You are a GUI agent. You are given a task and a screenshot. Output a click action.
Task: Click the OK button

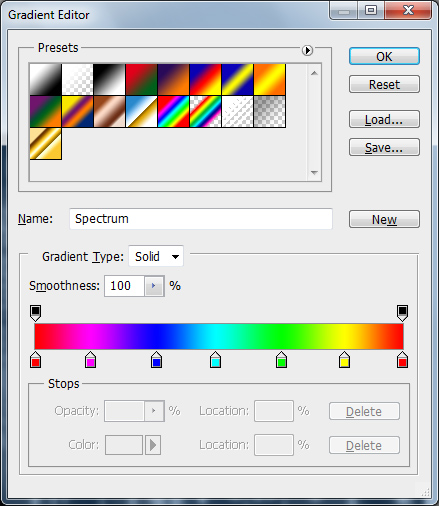384,56
